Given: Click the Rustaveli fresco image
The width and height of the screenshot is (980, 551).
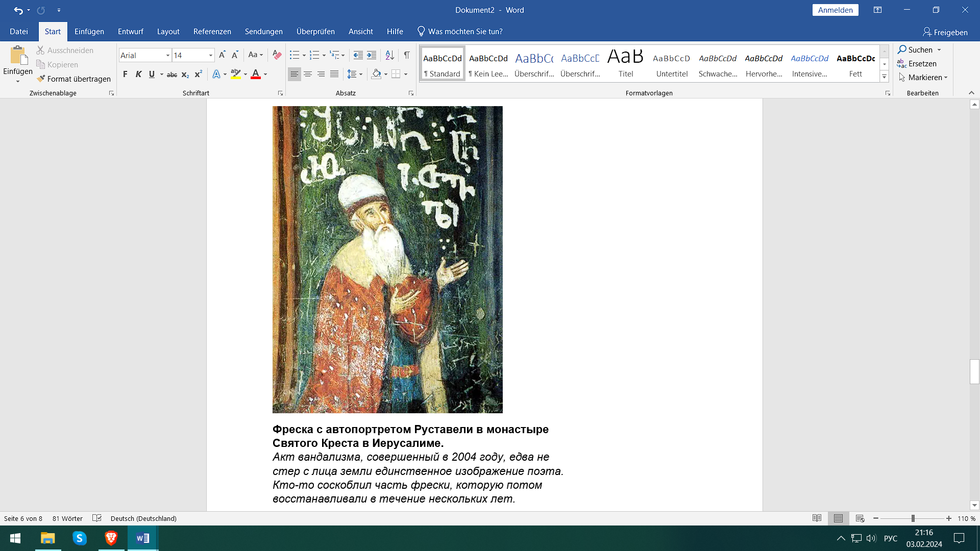Looking at the screenshot, I should (x=387, y=259).
